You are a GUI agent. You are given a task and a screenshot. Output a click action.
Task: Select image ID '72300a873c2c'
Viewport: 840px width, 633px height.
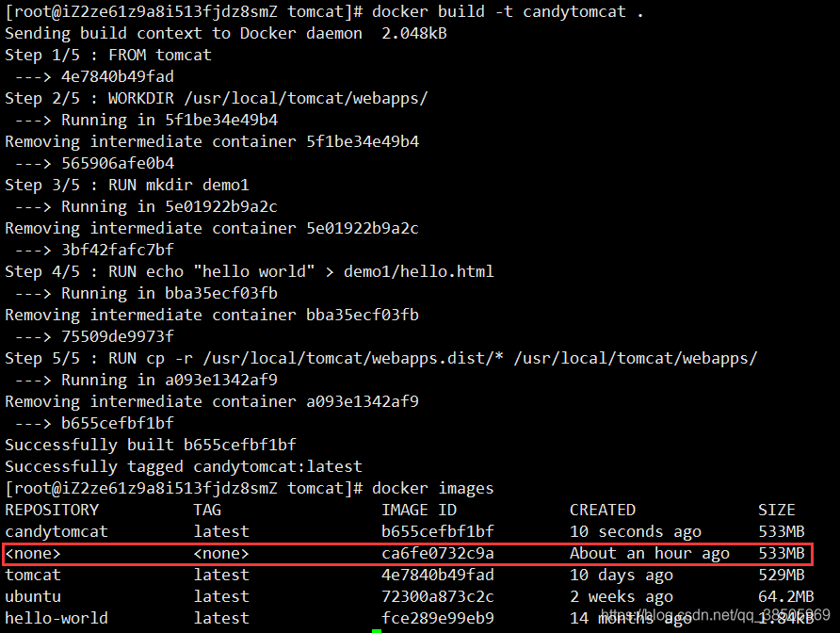[438, 596]
